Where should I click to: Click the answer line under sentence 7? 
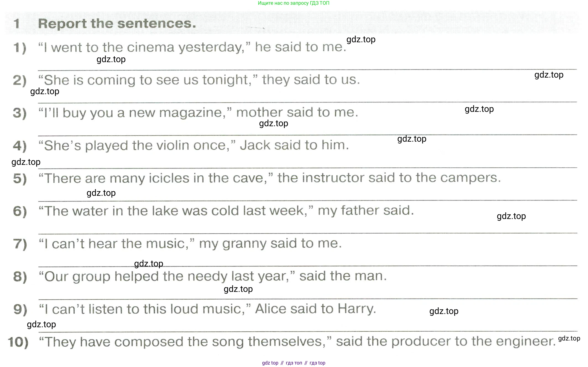307,266
